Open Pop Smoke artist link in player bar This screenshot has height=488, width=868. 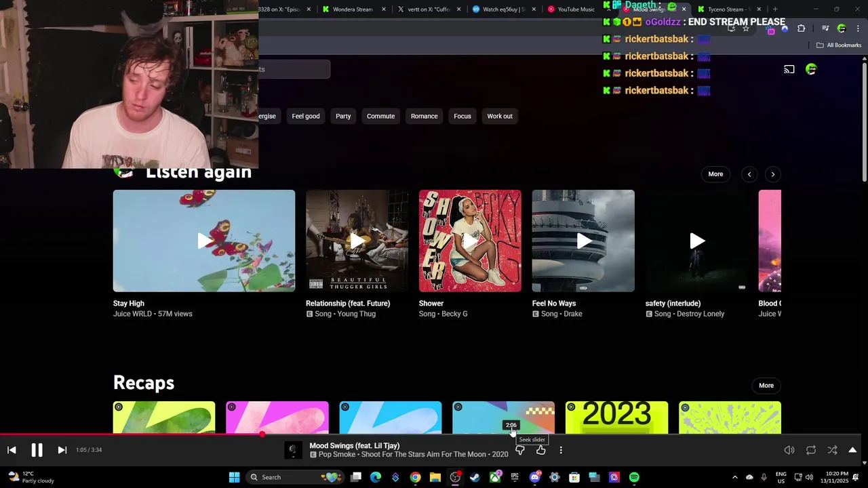338,455
